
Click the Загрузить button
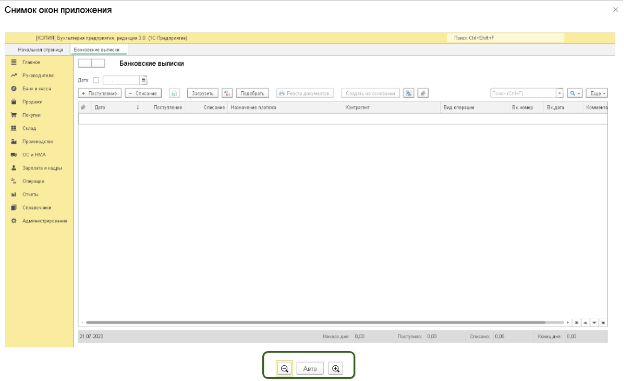tap(203, 93)
